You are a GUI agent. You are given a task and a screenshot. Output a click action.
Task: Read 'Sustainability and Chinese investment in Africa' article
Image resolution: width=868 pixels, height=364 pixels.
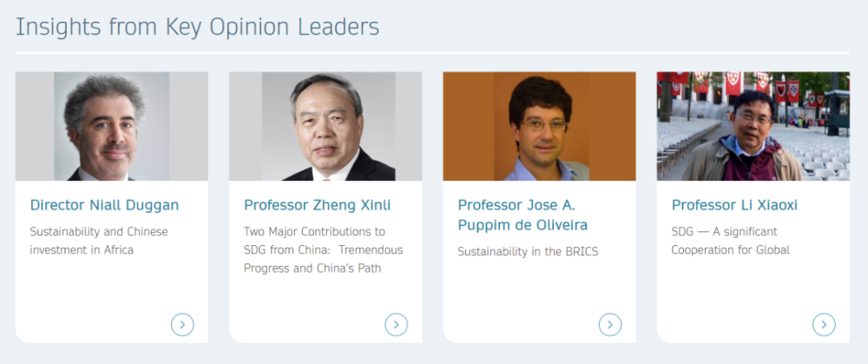[x=99, y=241]
